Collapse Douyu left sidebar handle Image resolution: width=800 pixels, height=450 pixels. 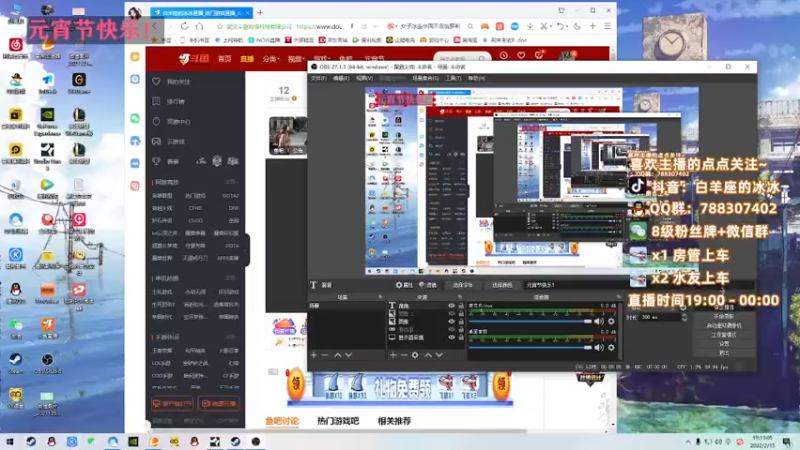coord(247,250)
